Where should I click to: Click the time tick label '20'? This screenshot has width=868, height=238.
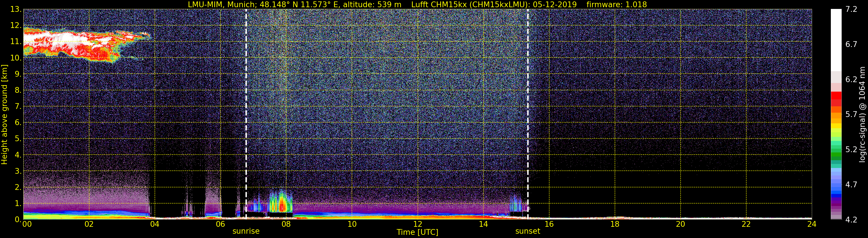(x=680, y=224)
